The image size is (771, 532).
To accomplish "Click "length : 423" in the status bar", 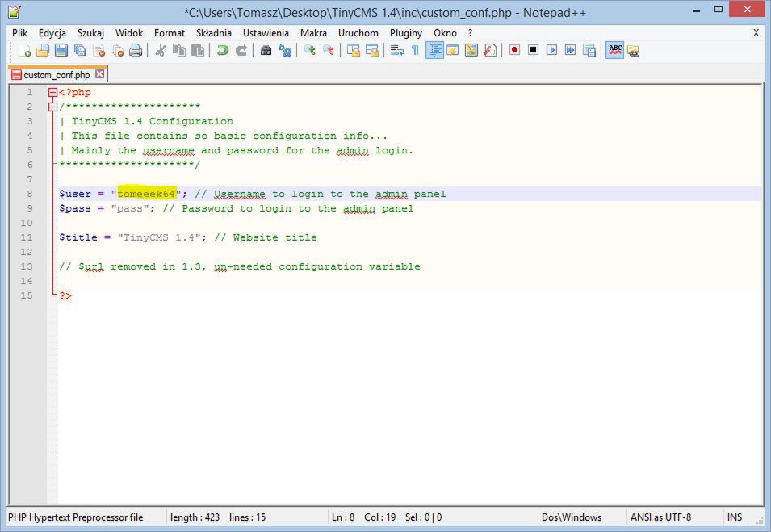I will click(x=195, y=517).
